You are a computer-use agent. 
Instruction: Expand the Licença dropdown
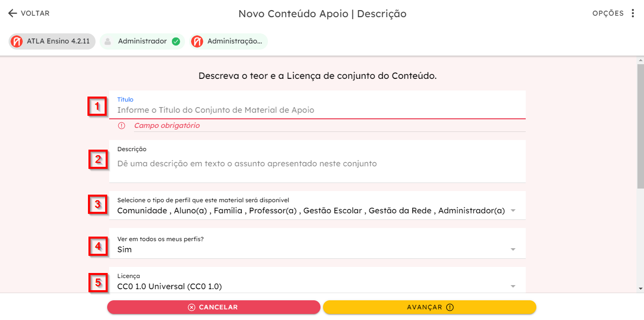click(317, 280)
